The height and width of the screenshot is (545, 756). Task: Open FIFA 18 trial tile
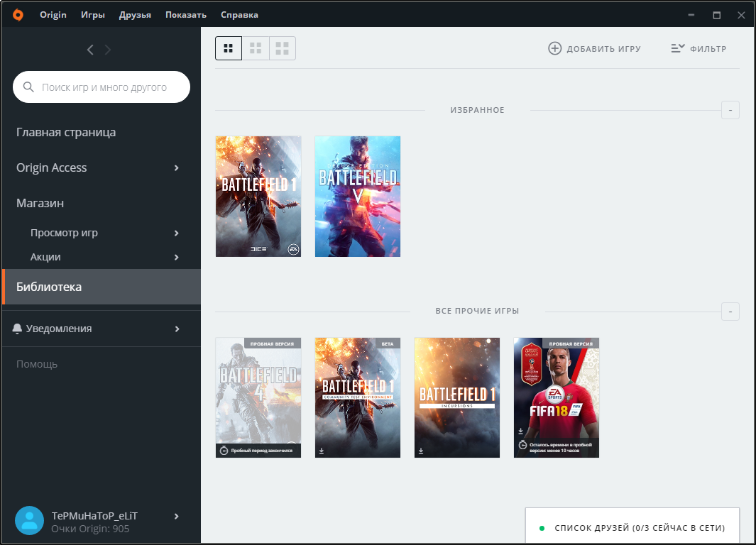tap(556, 397)
